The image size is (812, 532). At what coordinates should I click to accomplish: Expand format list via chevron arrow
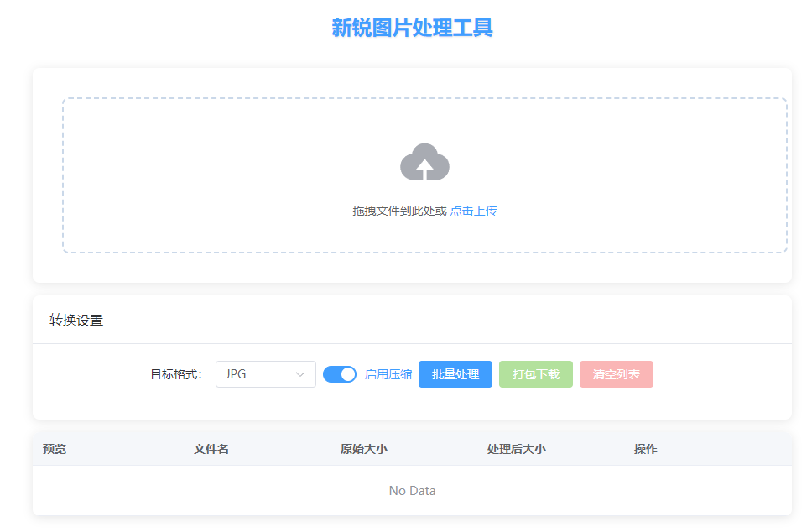(x=299, y=374)
